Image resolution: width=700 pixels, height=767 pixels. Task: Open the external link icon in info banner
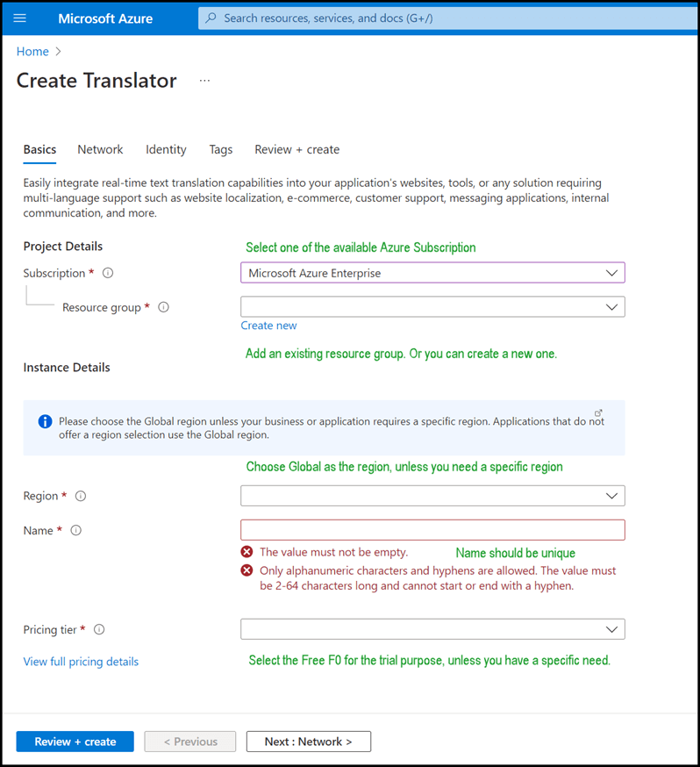[x=599, y=413]
